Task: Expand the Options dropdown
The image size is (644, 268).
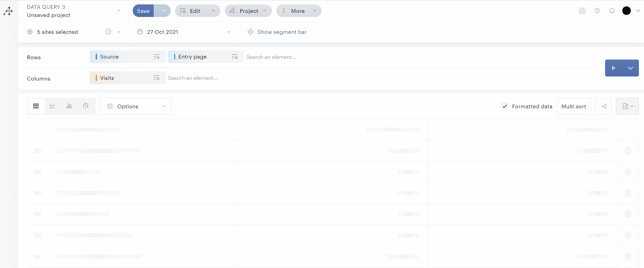Action: coord(136,106)
